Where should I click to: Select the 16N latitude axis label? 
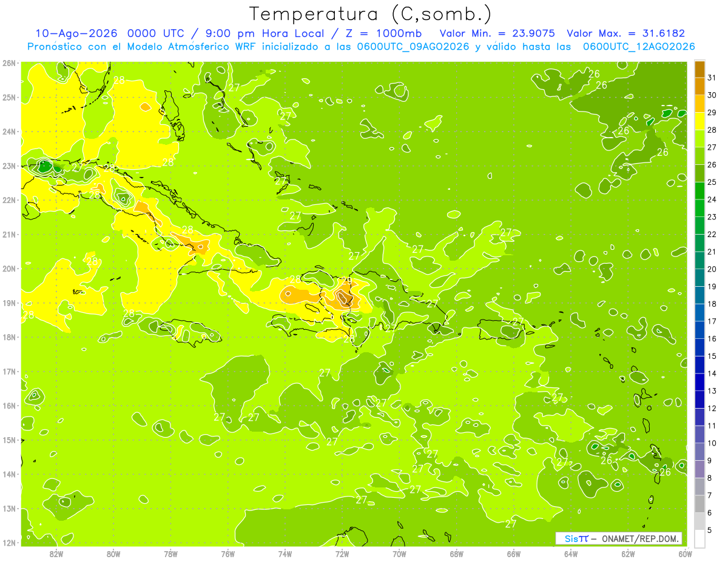[8, 406]
